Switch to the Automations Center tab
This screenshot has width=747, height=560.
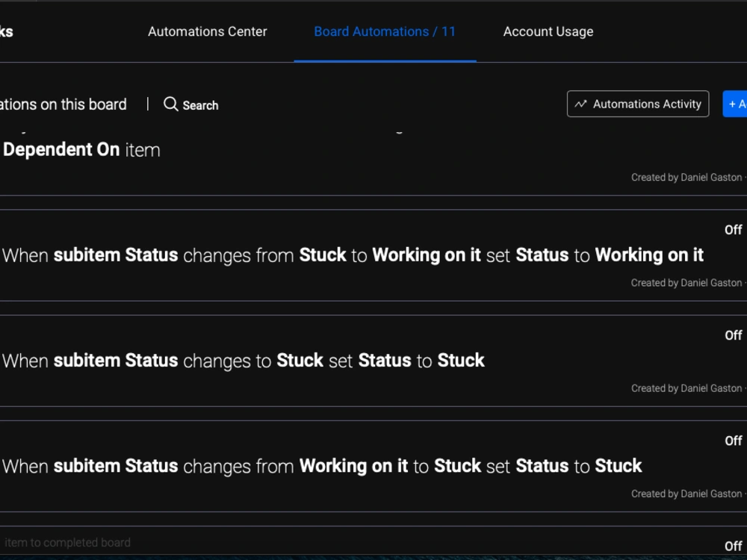[x=208, y=31]
